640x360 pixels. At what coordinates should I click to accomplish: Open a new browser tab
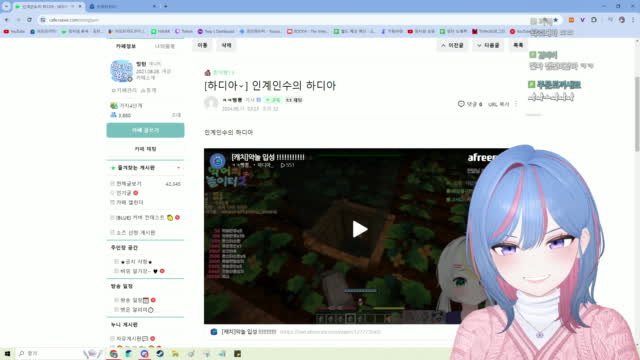[165, 7]
